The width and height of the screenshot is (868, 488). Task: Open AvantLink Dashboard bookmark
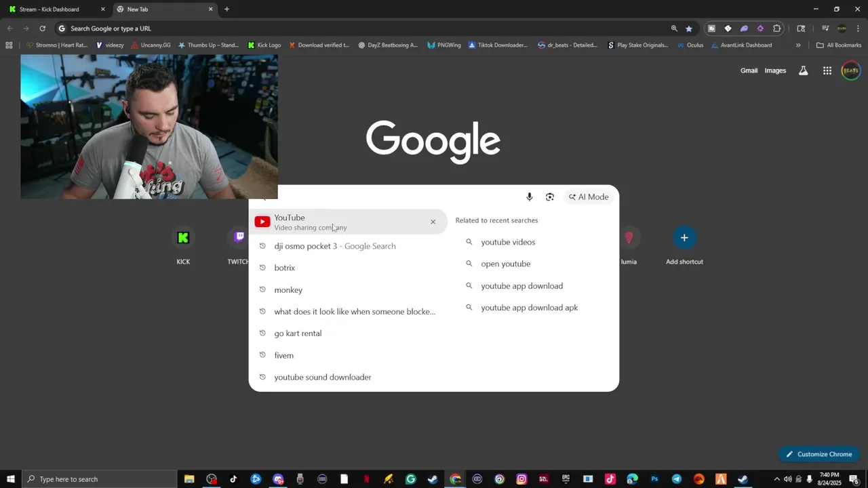(741, 45)
